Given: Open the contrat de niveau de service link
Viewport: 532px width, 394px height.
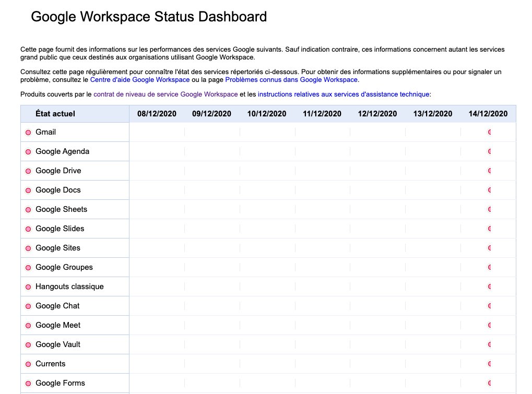Looking at the screenshot, I should 165,94.
